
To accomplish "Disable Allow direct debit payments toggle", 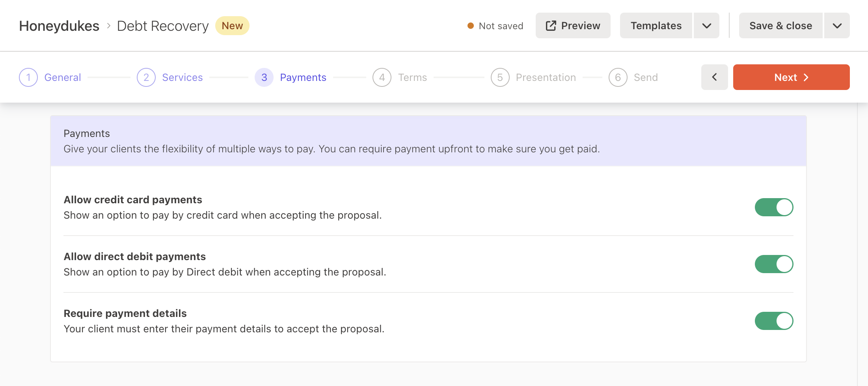I will point(774,264).
